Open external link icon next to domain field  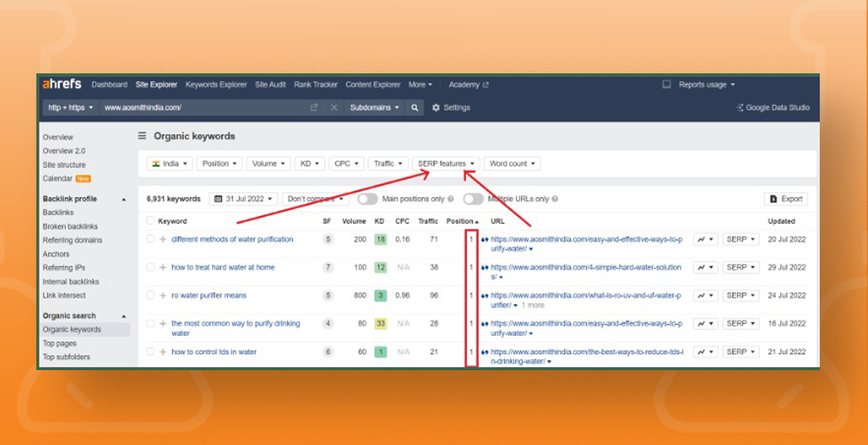pos(314,108)
